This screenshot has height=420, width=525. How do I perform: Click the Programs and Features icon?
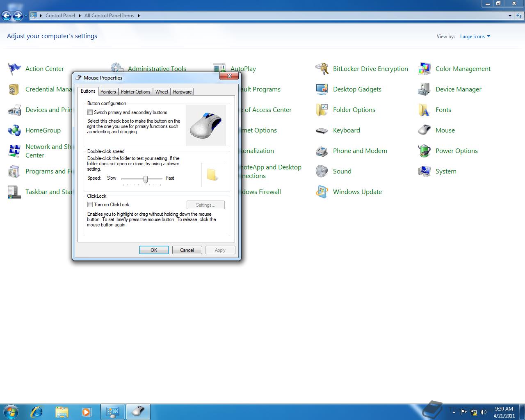tap(14, 171)
